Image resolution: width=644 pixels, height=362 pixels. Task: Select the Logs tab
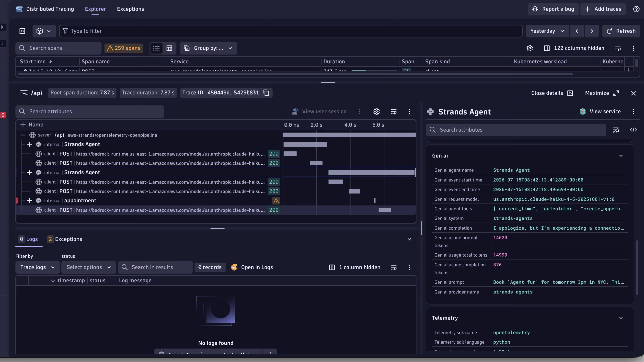28,239
